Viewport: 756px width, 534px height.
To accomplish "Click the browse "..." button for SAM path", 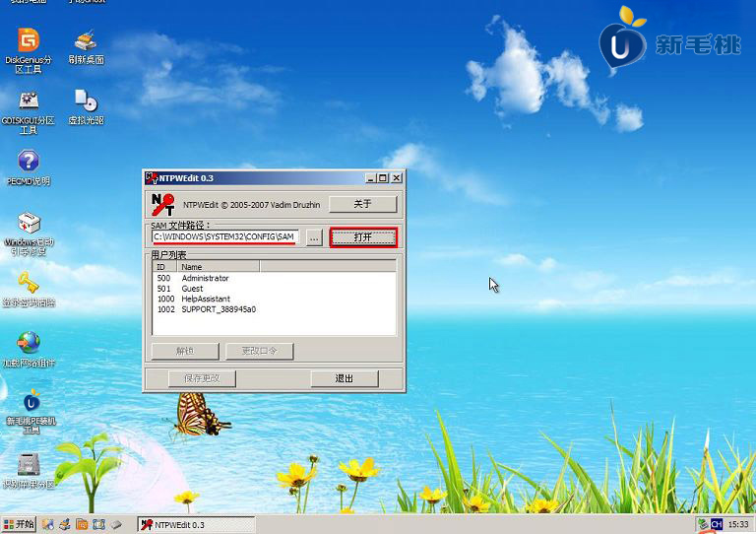I will 314,237.
